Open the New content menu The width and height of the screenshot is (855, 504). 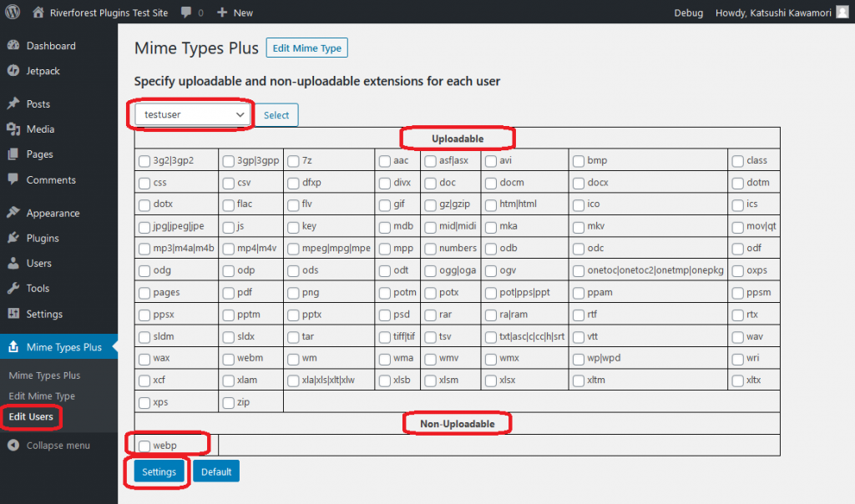(235, 13)
